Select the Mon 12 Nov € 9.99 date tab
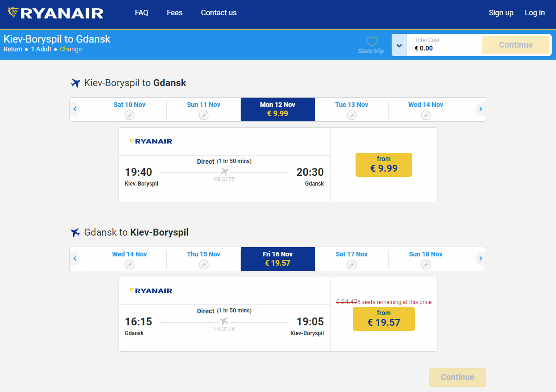Screen dimensions: 556x392 (x=278, y=110)
